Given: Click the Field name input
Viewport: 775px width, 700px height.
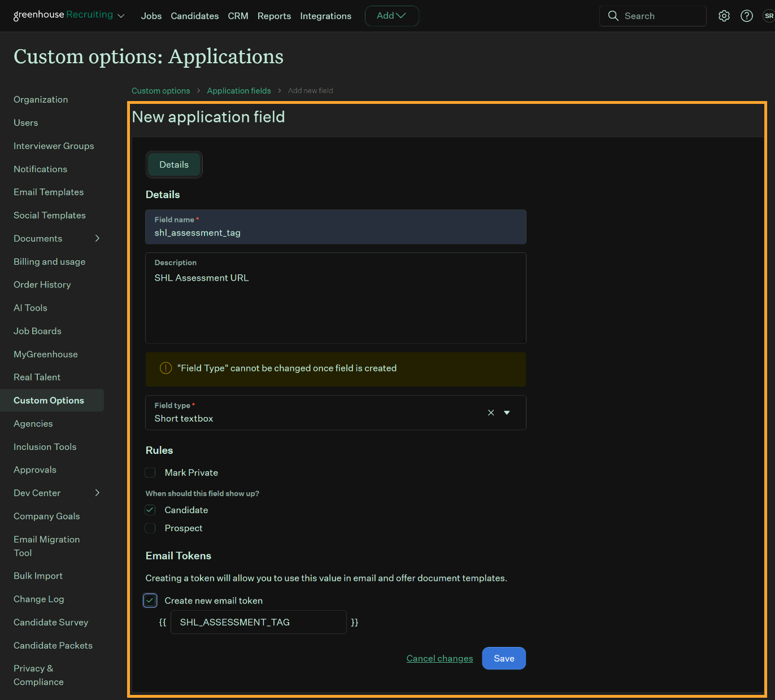Looking at the screenshot, I should click(336, 227).
